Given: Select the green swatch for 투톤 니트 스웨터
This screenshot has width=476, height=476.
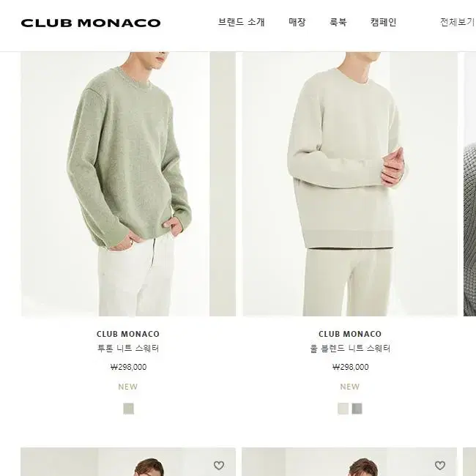Looking at the screenshot, I should tap(128, 409).
